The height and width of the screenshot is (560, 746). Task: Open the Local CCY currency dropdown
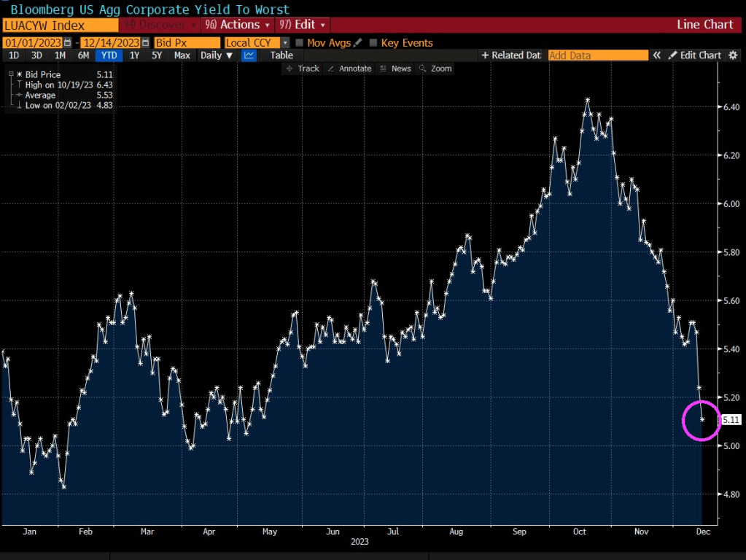point(284,43)
